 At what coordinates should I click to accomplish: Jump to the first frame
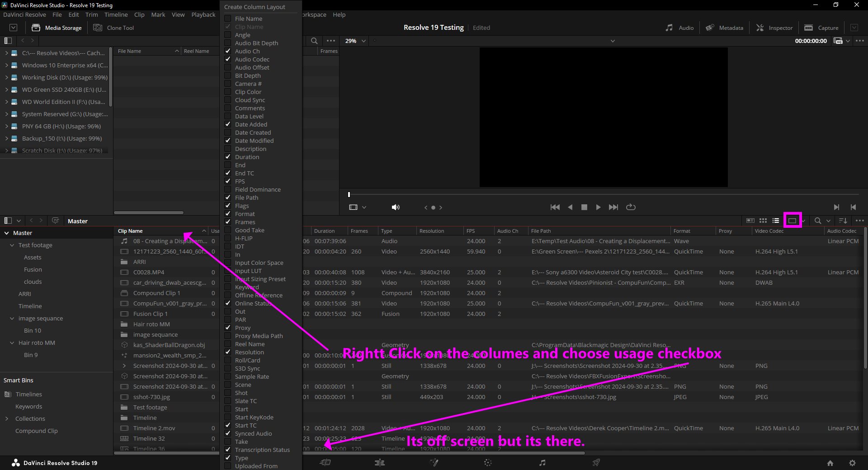[x=555, y=207]
